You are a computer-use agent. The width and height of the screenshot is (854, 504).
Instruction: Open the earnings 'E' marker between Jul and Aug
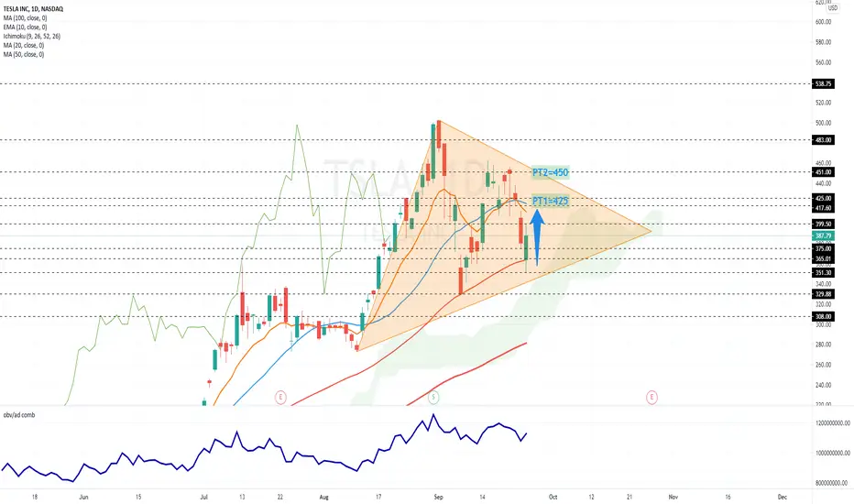[x=280, y=397]
